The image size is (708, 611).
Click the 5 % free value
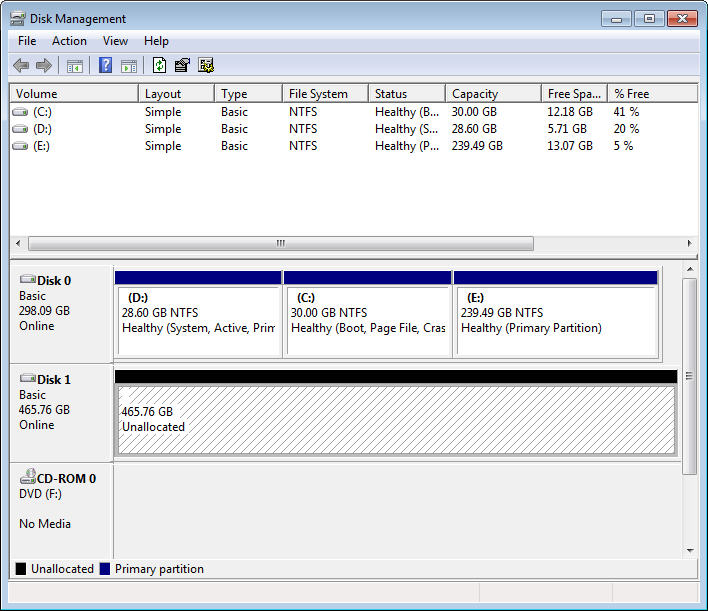tap(623, 146)
